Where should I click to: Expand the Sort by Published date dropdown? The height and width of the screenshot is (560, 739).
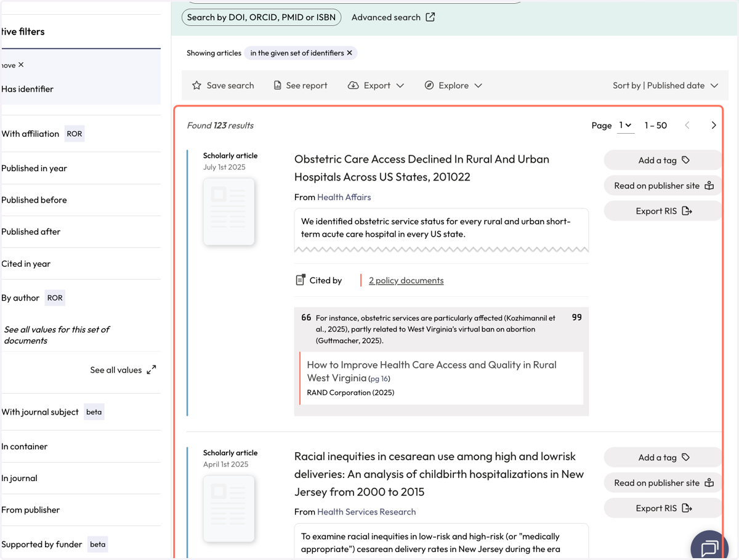coord(665,86)
